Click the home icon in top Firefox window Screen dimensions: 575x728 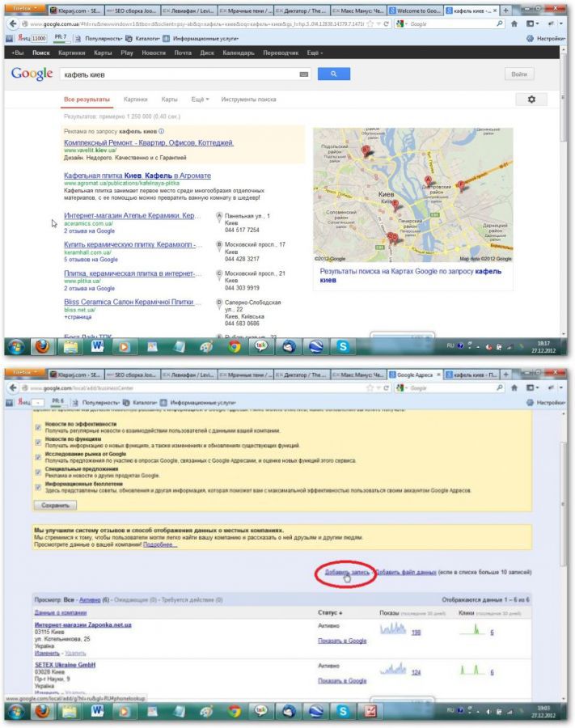(x=514, y=23)
